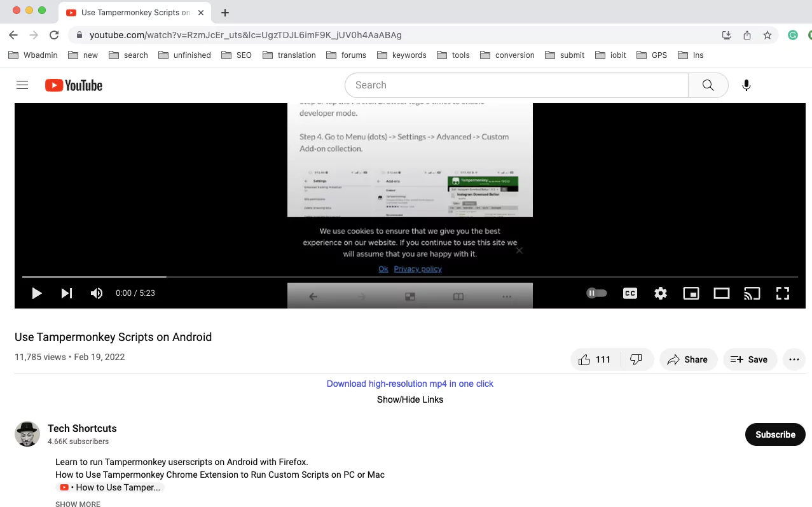
Task: Mute the video volume
Action: point(96,293)
